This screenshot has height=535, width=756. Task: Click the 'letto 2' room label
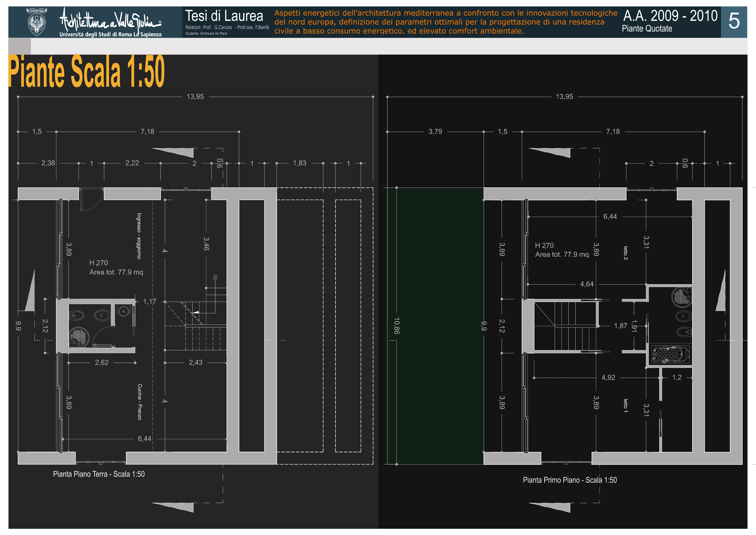pos(625,253)
